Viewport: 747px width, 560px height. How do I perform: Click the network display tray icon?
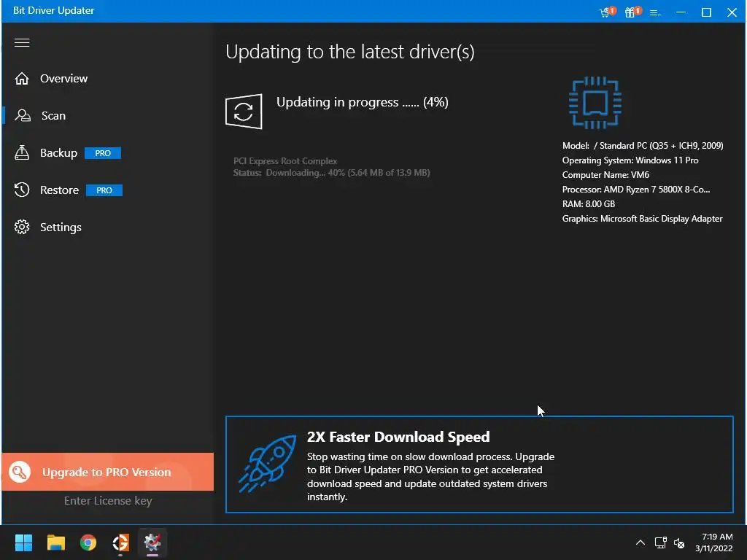tap(660, 542)
